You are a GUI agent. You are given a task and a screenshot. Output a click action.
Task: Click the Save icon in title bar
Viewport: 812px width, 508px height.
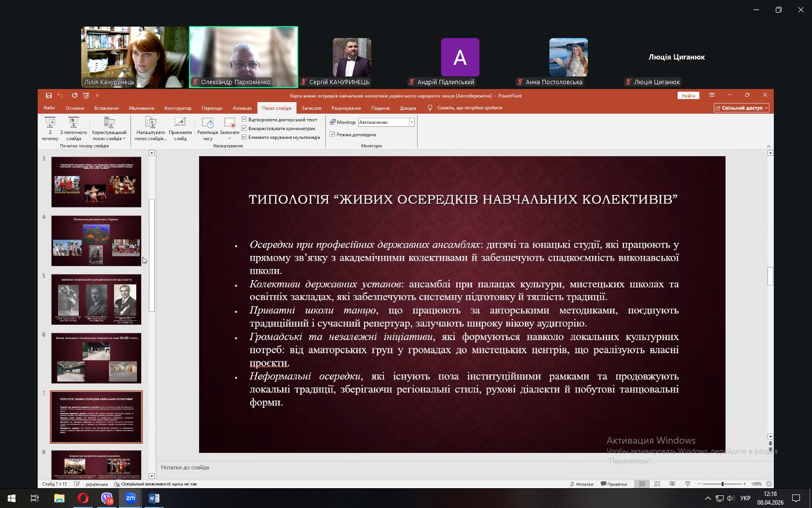(x=49, y=96)
